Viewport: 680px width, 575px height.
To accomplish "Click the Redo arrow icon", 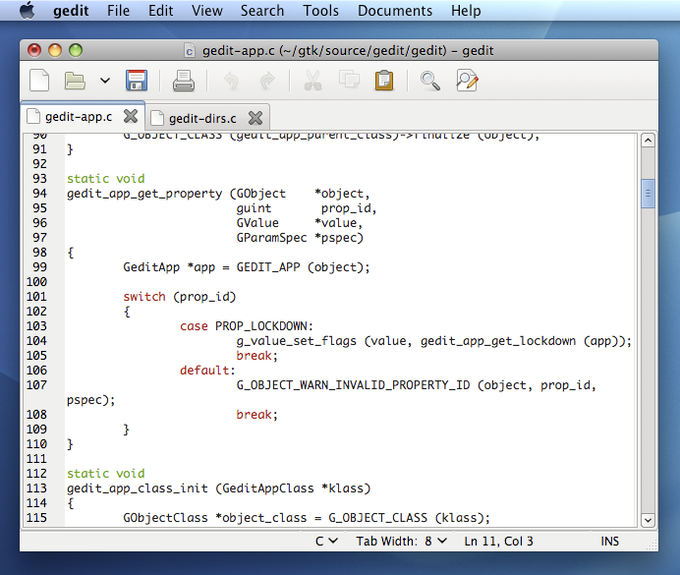I will tap(267, 81).
